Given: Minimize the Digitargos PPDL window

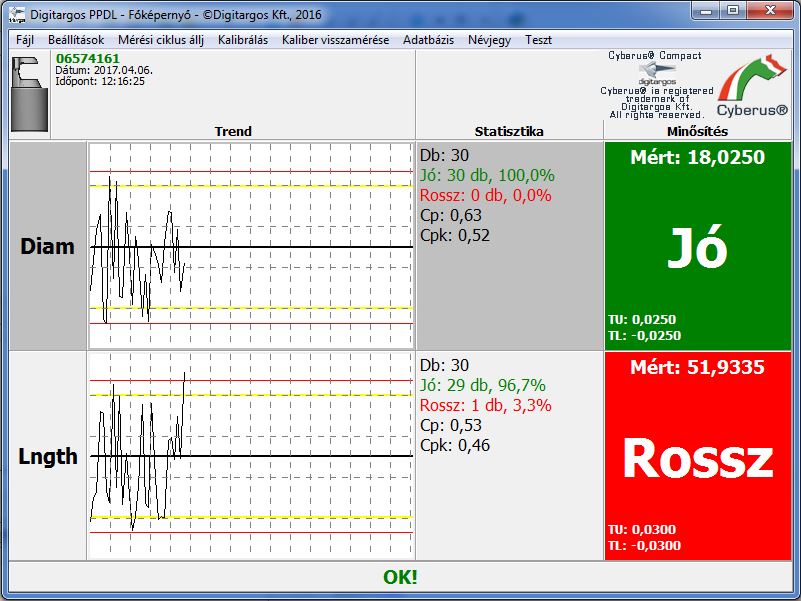Looking at the screenshot, I should pos(706,11).
